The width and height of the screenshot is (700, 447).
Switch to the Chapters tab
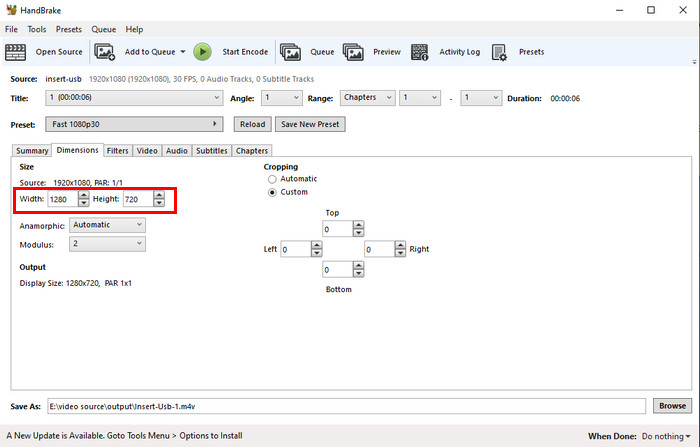pos(252,151)
